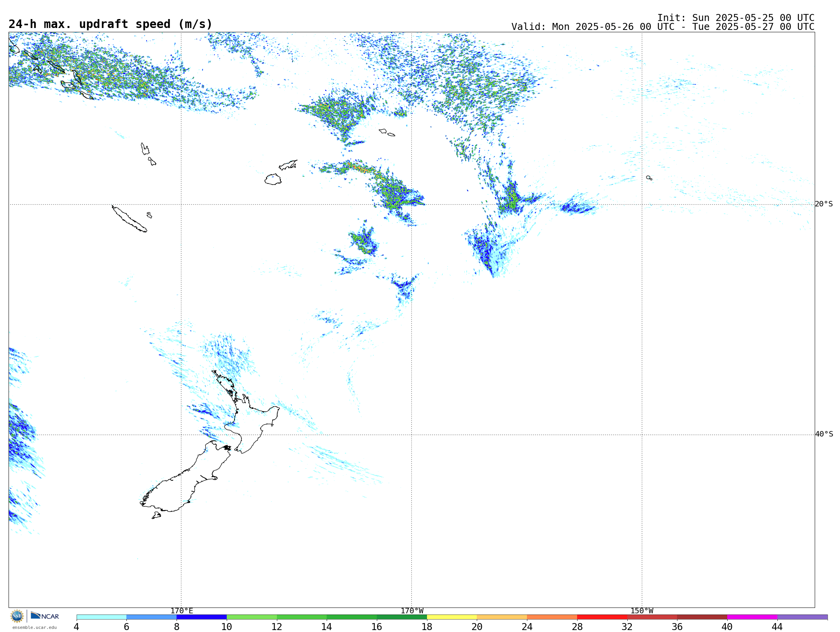This screenshot has width=840, height=632.
Task: Click the '24-h max. updraft speed (m/s)' title
Action: coord(110,24)
